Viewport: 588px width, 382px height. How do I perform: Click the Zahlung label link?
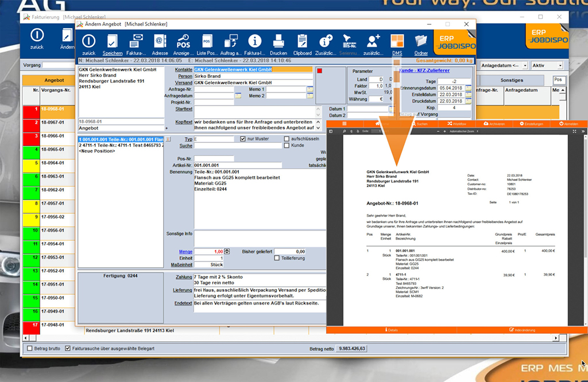pyautogui.click(x=184, y=277)
